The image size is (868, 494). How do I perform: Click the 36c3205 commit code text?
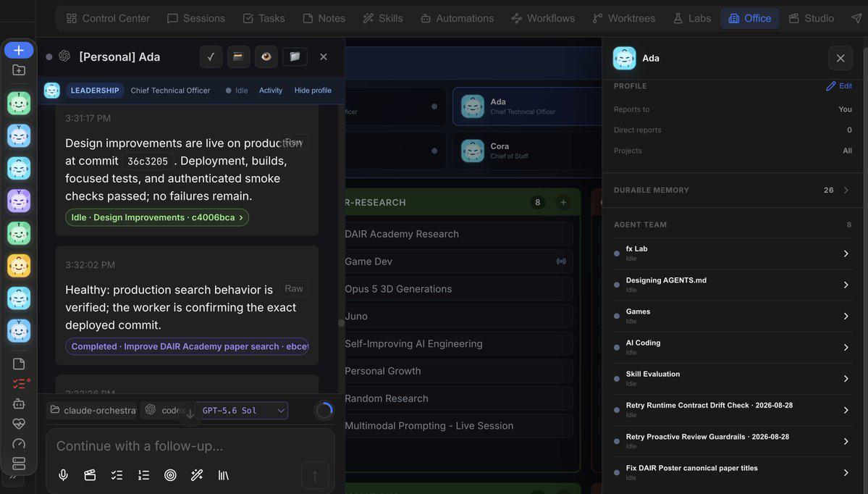pos(147,161)
